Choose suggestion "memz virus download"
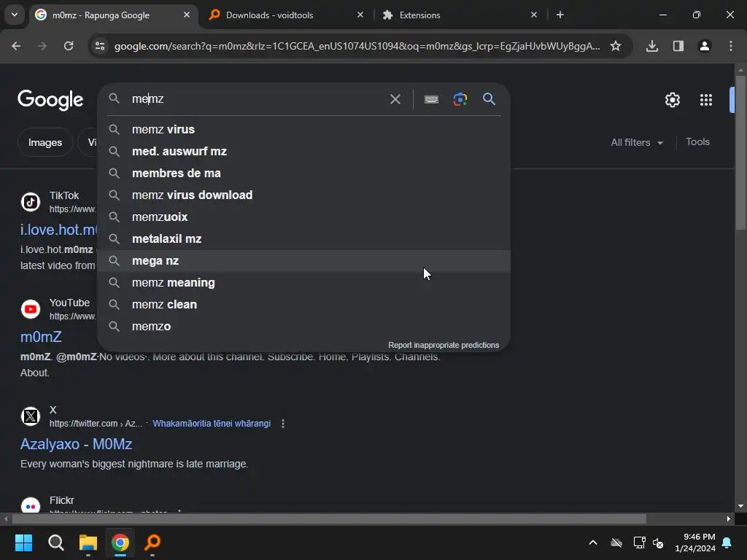This screenshot has width=747, height=560. pos(303,195)
